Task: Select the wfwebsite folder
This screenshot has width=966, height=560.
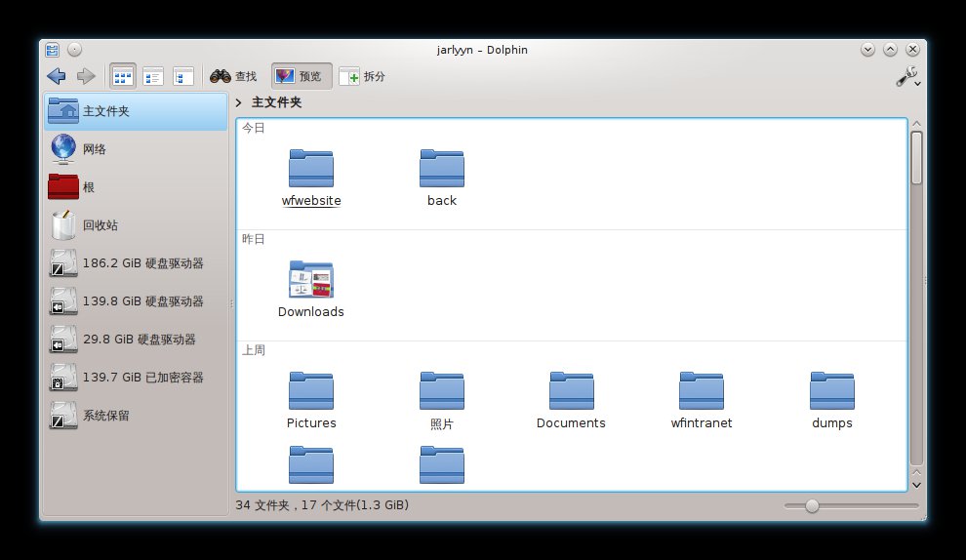Action: 311,178
